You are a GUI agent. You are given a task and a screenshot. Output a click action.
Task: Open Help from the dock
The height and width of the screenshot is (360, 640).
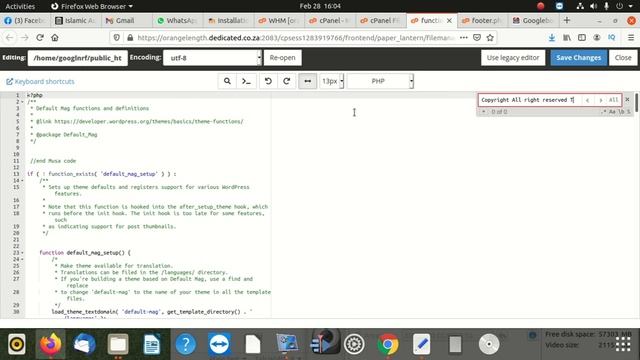pos(186,344)
